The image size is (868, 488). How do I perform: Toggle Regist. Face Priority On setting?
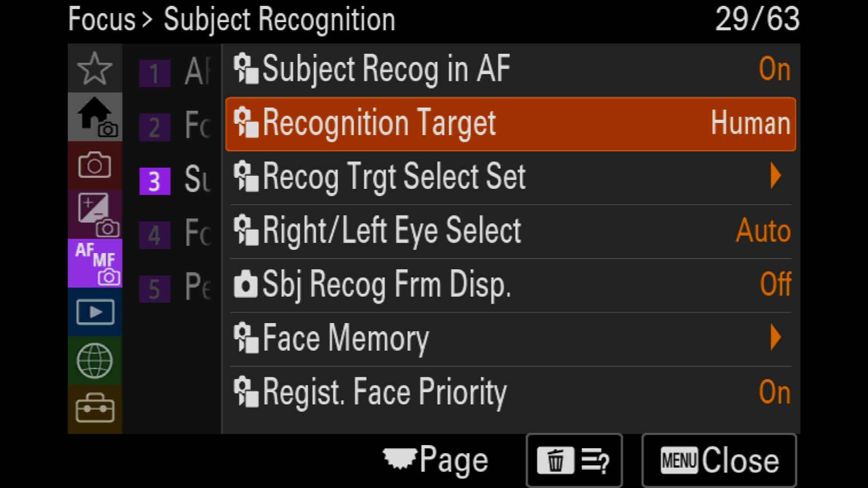pos(511,392)
